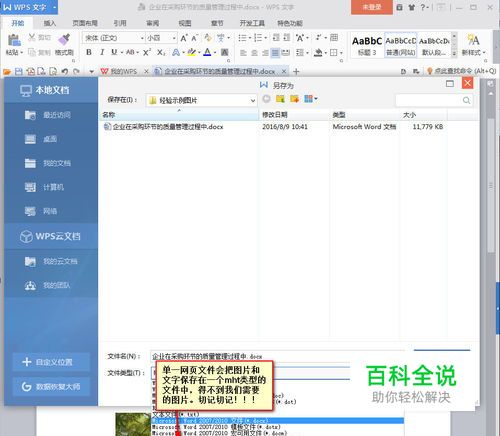Click the export to PDF quick icon
This screenshot has width=500, height=436.
tap(30, 71)
